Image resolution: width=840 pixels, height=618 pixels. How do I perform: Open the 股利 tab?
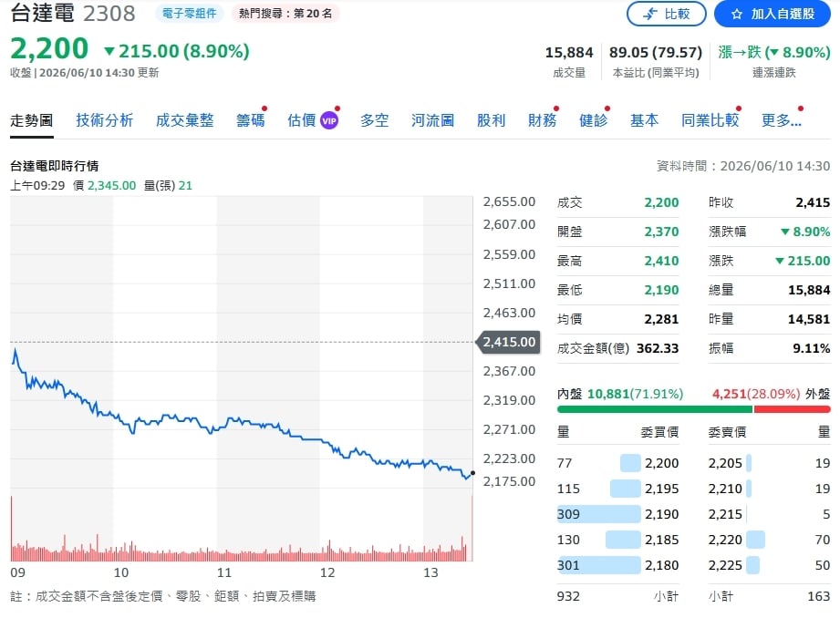click(492, 120)
